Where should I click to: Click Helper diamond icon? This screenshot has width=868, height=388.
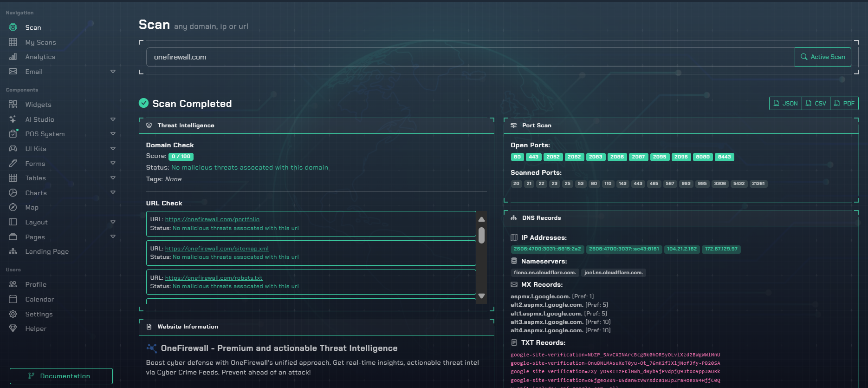tap(13, 329)
